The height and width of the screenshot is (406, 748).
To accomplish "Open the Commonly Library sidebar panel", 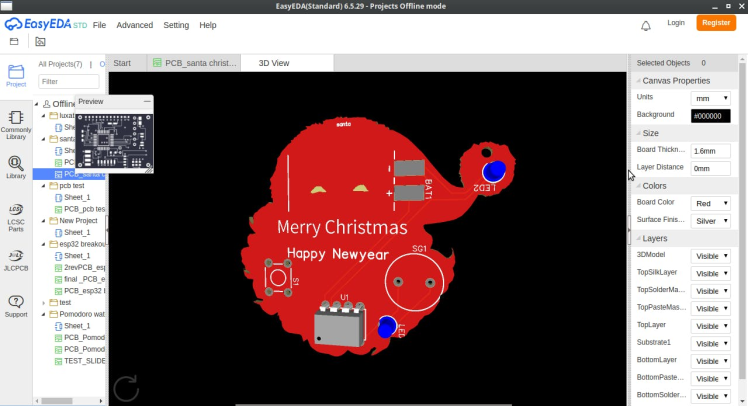I will point(16,123).
